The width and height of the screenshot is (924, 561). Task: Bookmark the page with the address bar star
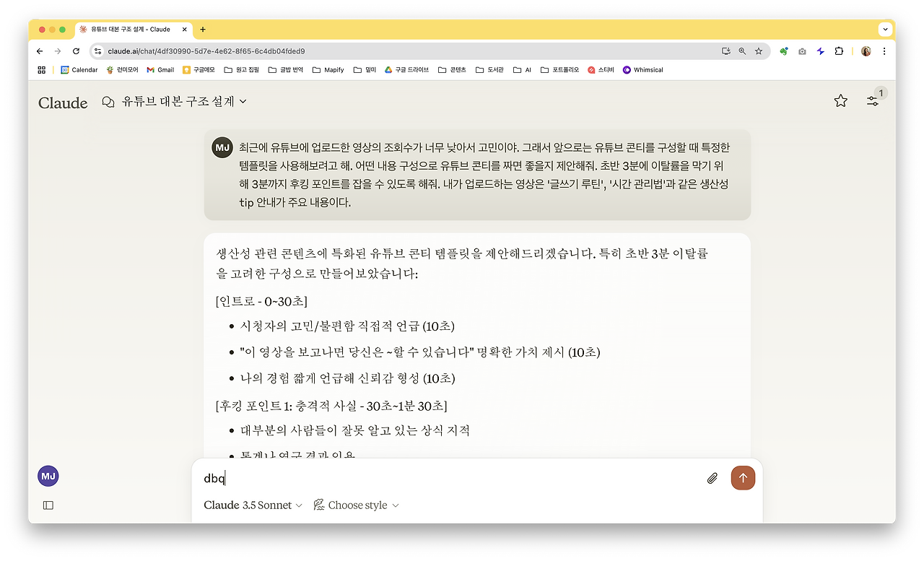coord(758,51)
